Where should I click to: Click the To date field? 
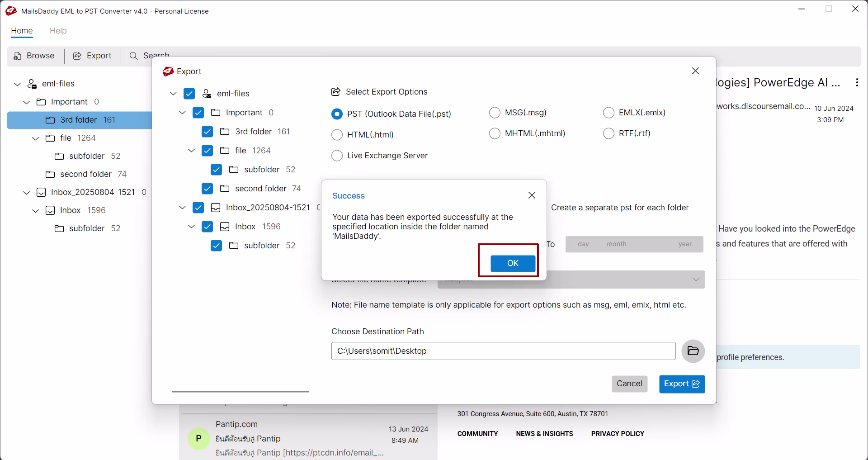pyautogui.click(x=634, y=244)
